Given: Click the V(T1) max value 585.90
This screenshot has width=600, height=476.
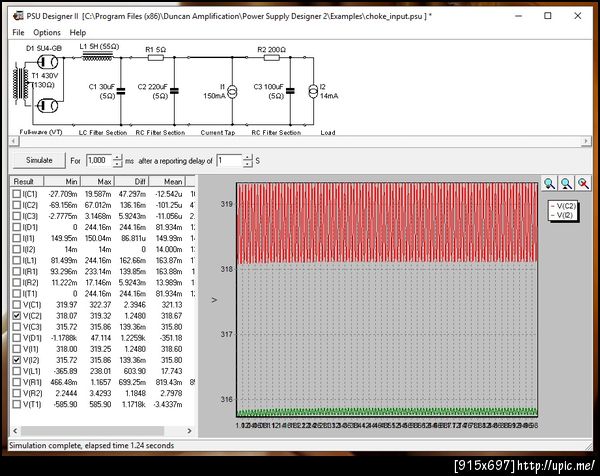Looking at the screenshot, I should (100, 404).
